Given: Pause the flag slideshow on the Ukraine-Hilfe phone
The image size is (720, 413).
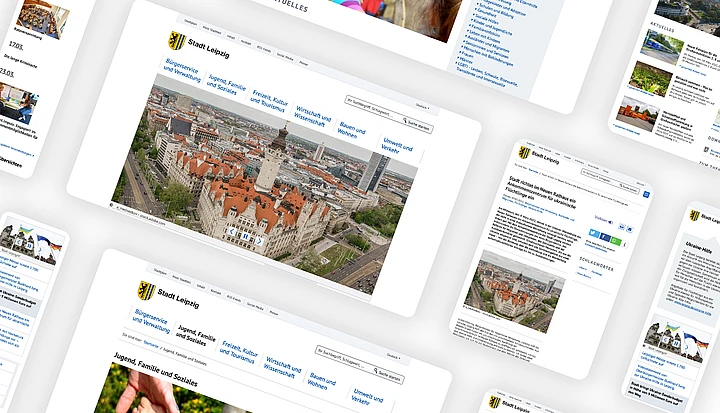Looking at the screenshot, I should coord(676,344).
